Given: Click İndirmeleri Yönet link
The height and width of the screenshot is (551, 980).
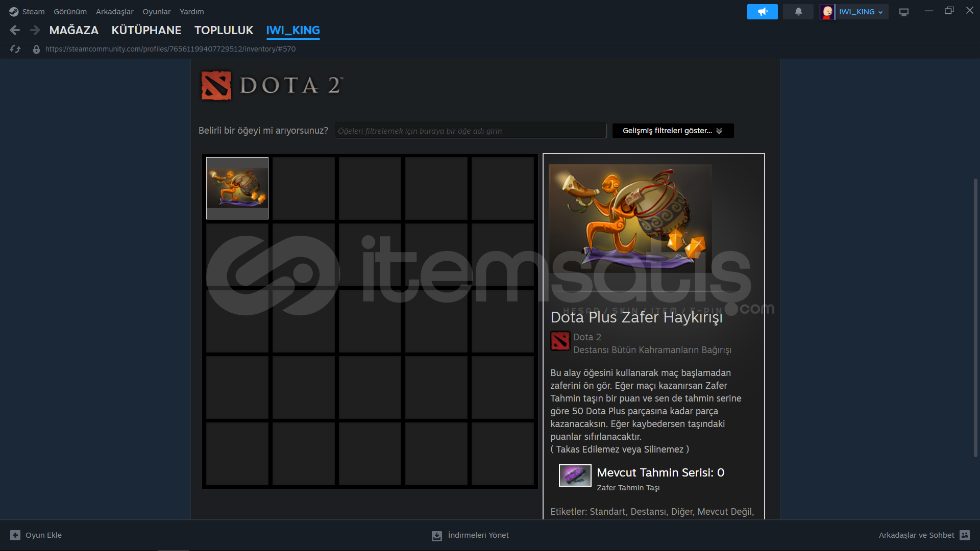Looking at the screenshot, I should click(470, 535).
